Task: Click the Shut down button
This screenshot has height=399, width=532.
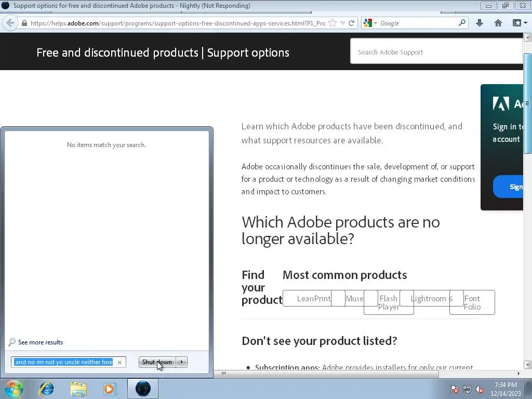Action: 157,362
